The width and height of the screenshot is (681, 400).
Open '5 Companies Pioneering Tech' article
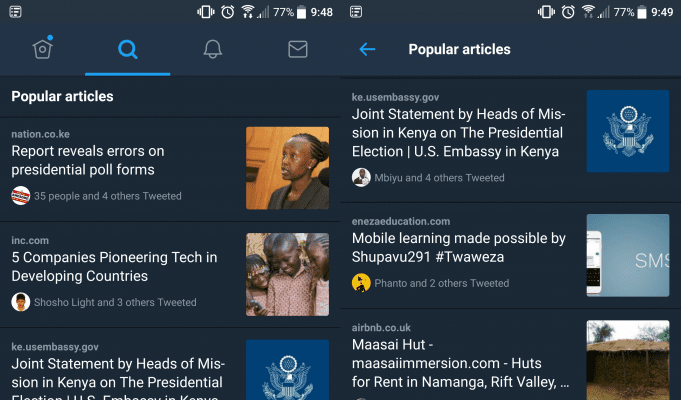coord(114,266)
